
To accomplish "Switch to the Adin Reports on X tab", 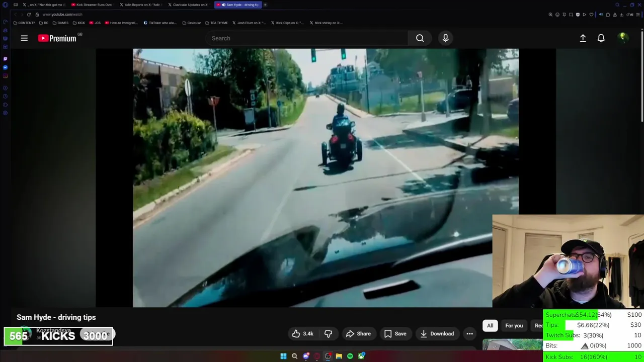I will 140,5.
